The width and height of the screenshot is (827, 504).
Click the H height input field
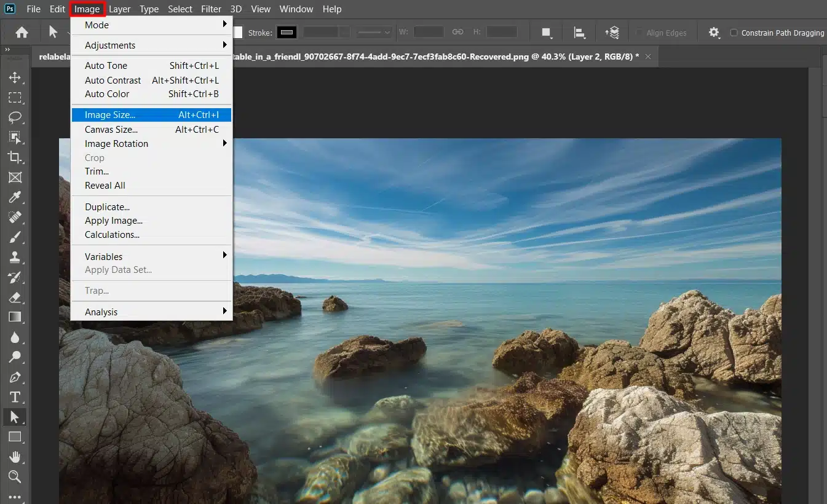tap(502, 32)
